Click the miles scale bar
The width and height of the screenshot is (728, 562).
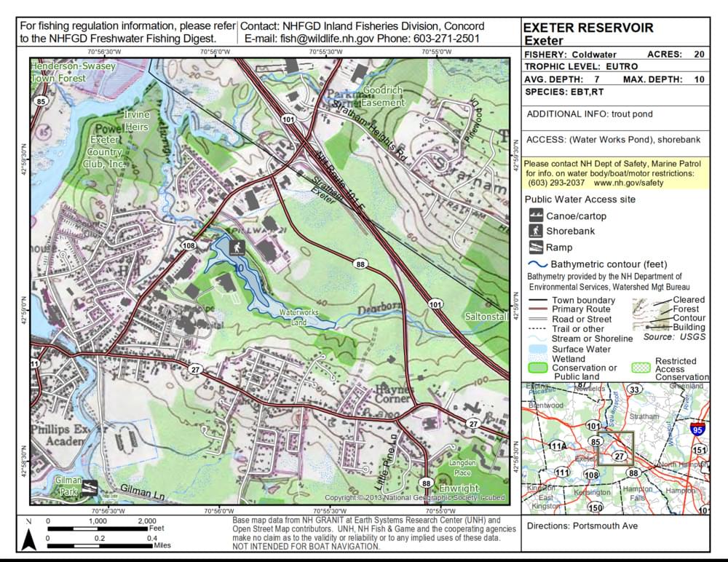(x=100, y=546)
